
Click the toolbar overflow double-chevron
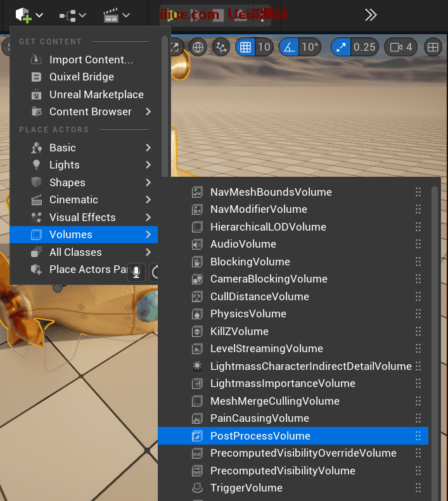371,15
